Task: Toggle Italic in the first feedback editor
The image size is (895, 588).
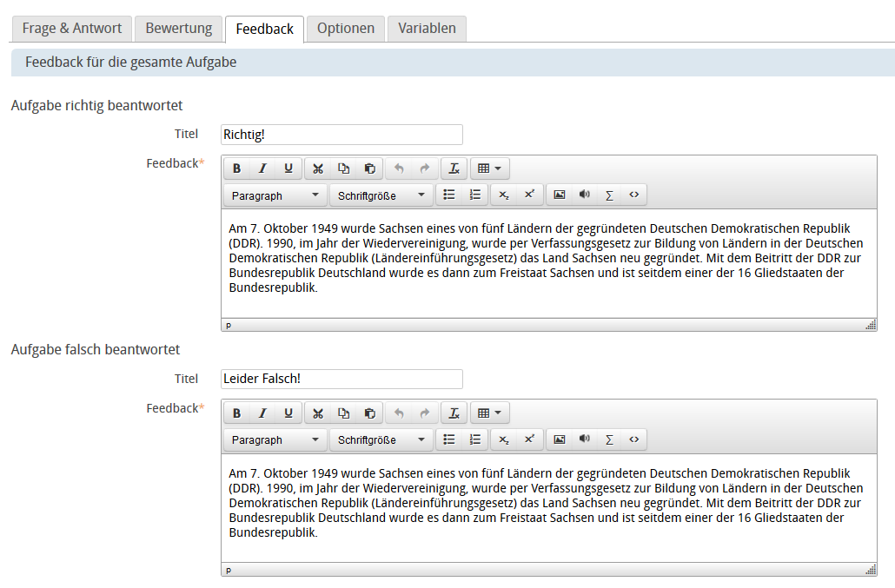Action: (262, 168)
